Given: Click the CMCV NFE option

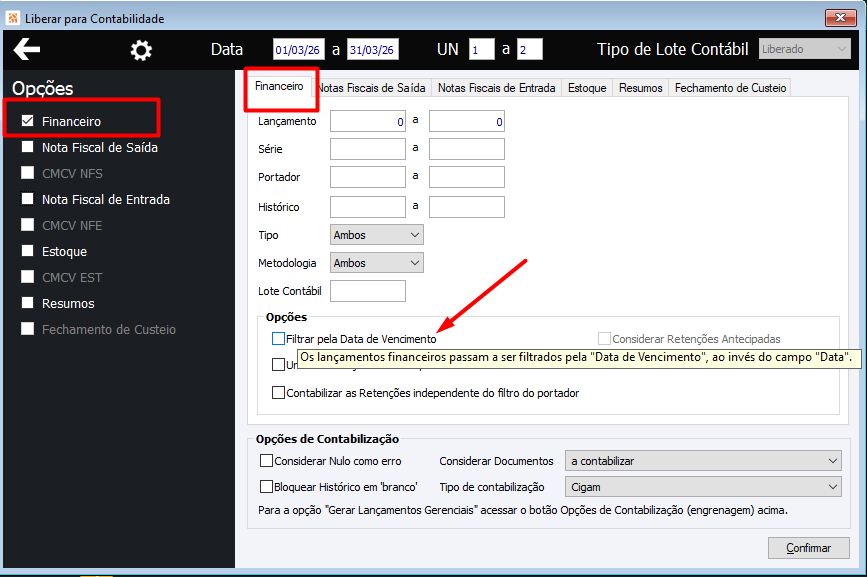Looking at the screenshot, I should [x=28, y=224].
